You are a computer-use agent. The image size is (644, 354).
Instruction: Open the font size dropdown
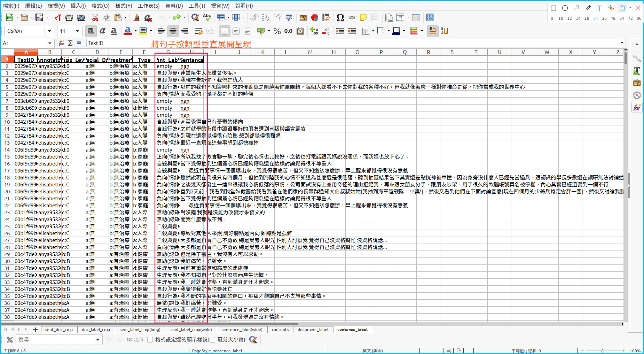click(x=78, y=31)
